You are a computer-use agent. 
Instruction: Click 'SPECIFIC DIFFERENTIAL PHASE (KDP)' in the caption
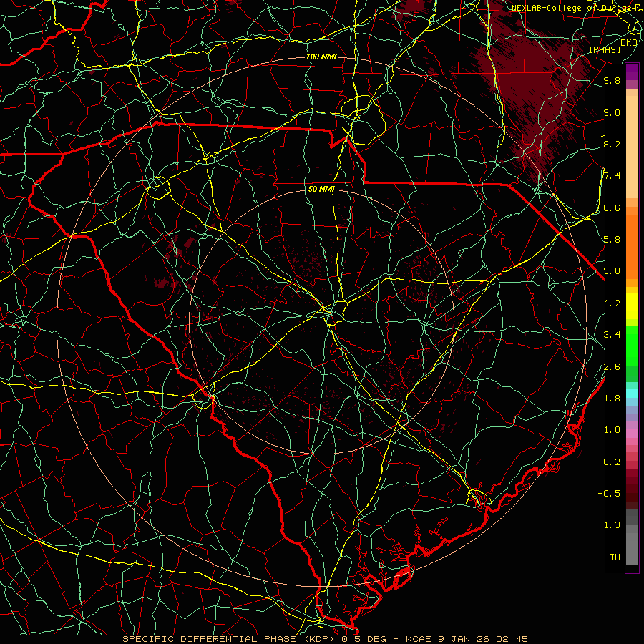227,639
